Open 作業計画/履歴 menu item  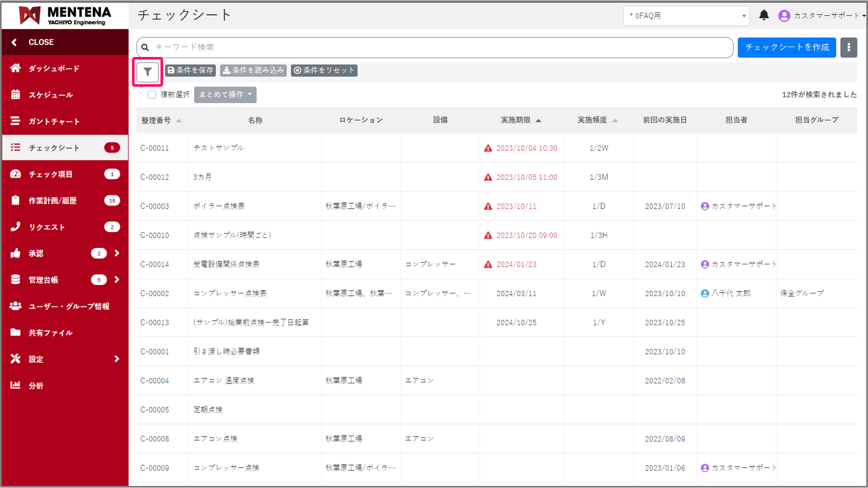pos(52,201)
